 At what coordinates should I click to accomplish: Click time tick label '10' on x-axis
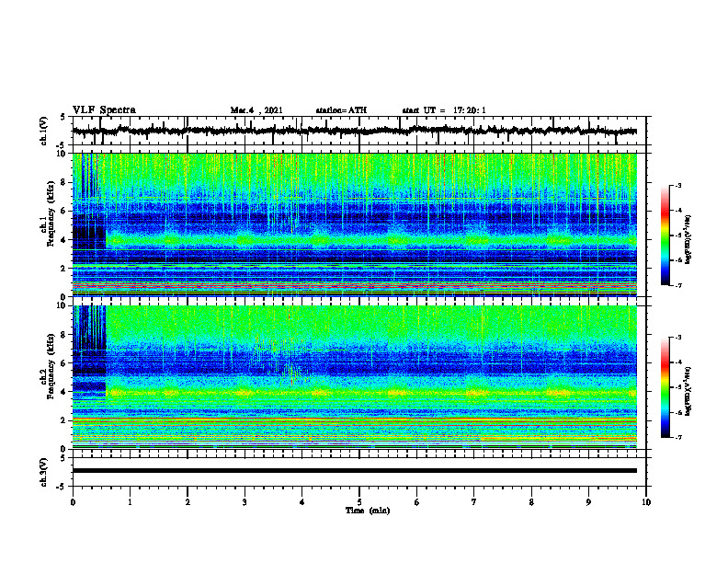tap(646, 502)
